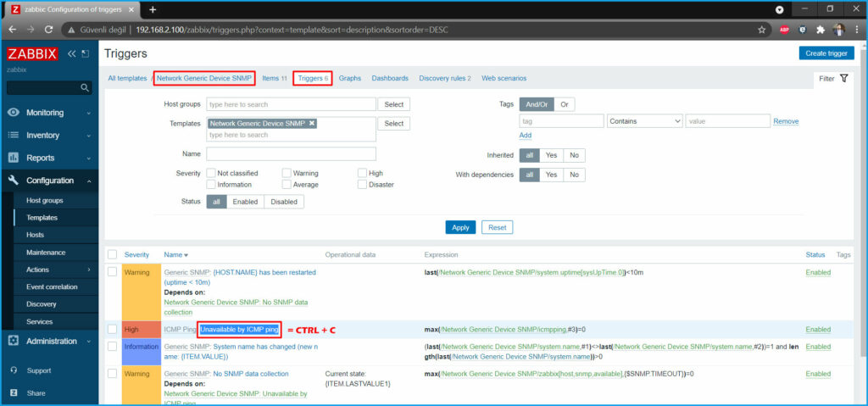Click the Create trigger button

(826, 53)
